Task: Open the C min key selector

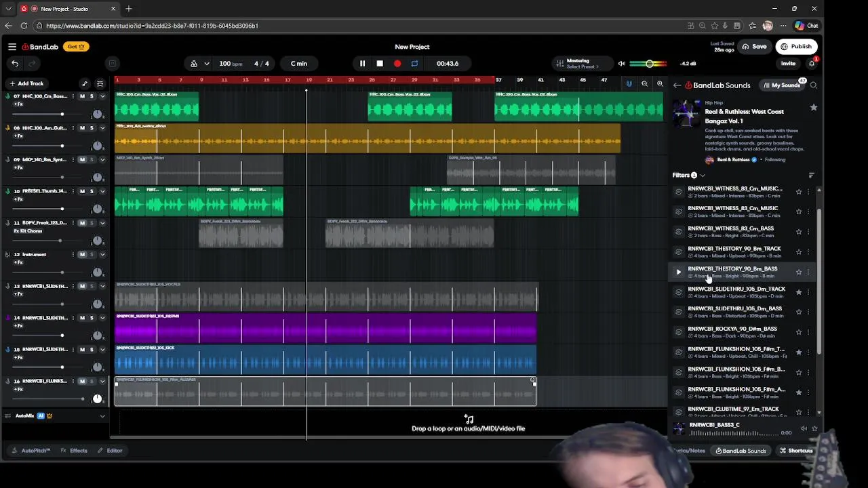Action: [x=299, y=64]
